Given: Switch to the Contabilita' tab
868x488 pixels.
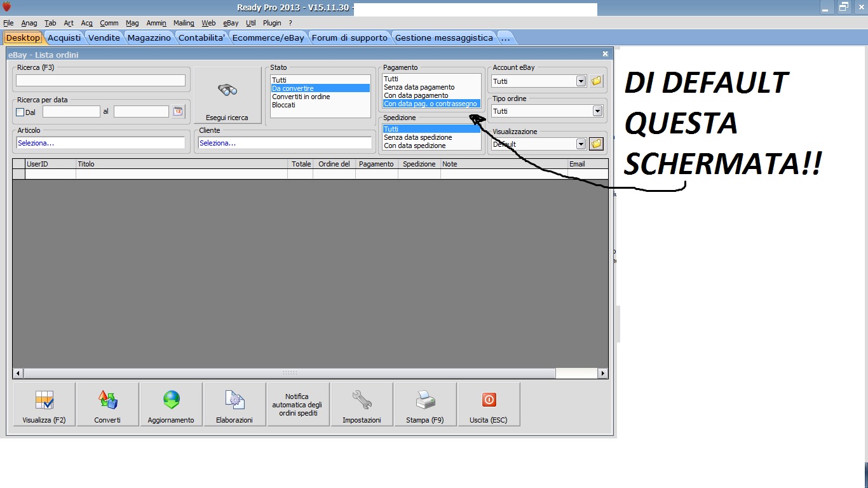Looking at the screenshot, I should click(x=202, y=37).
